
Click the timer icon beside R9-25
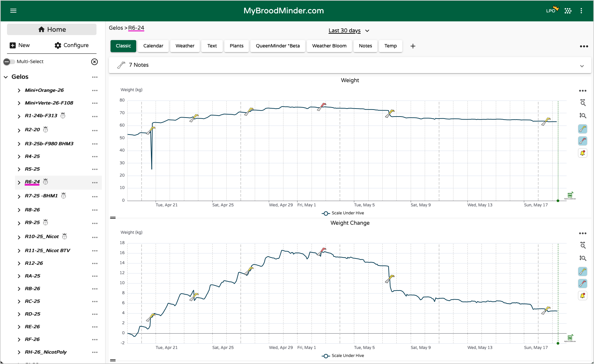[x=46, y=222]
